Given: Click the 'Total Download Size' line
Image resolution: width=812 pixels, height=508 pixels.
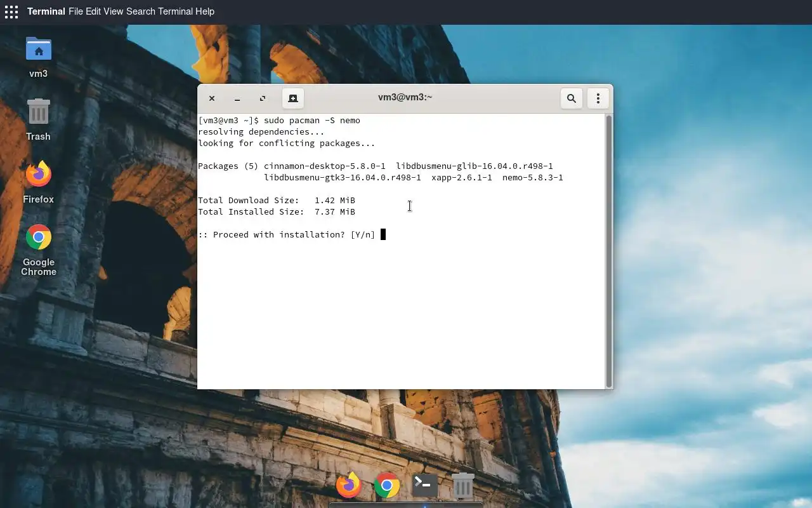Looking at the screenshot, I should [x=277, y=200].
